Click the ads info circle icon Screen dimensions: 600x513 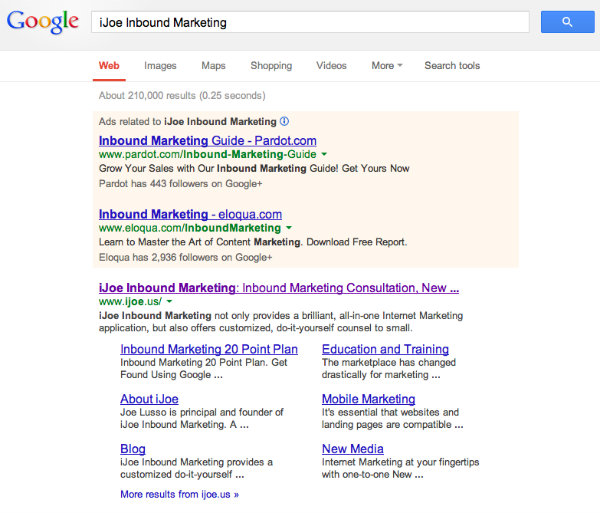pyautogui.click(x=284, y=121)
